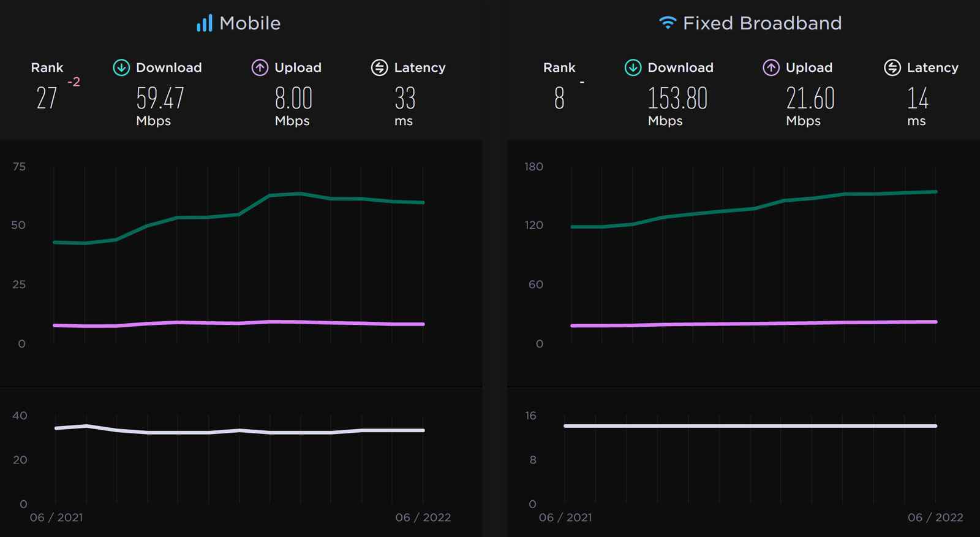Click the 8.00 Mbps upload value

[293, 98]
